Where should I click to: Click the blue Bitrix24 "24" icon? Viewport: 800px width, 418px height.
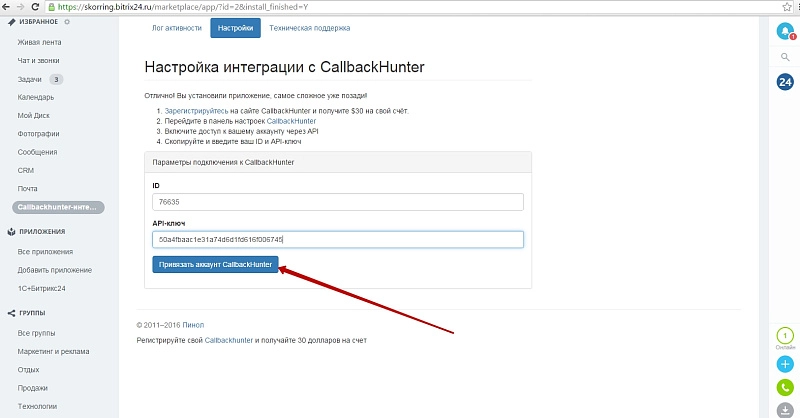(785, 81)
